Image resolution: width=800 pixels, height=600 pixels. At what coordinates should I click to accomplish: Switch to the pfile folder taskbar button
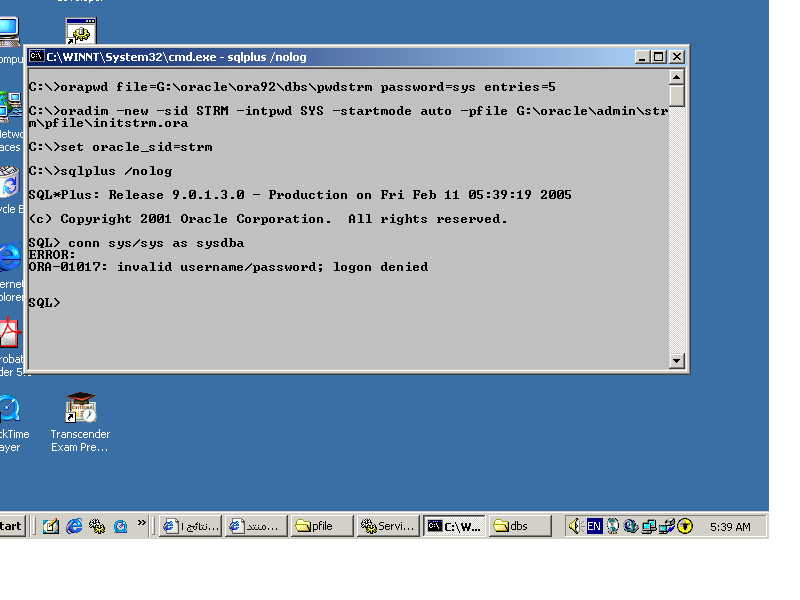pyautogui.click(x=322, y=526)
